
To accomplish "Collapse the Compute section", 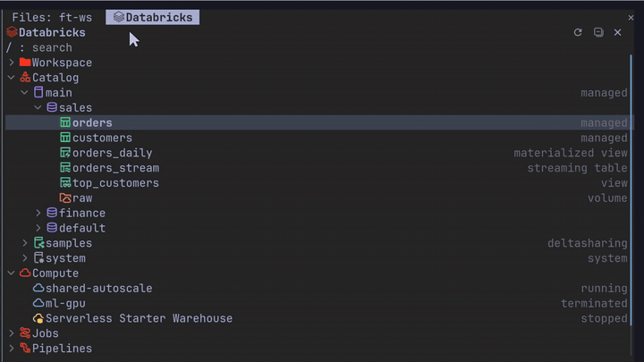I will 12,273.
